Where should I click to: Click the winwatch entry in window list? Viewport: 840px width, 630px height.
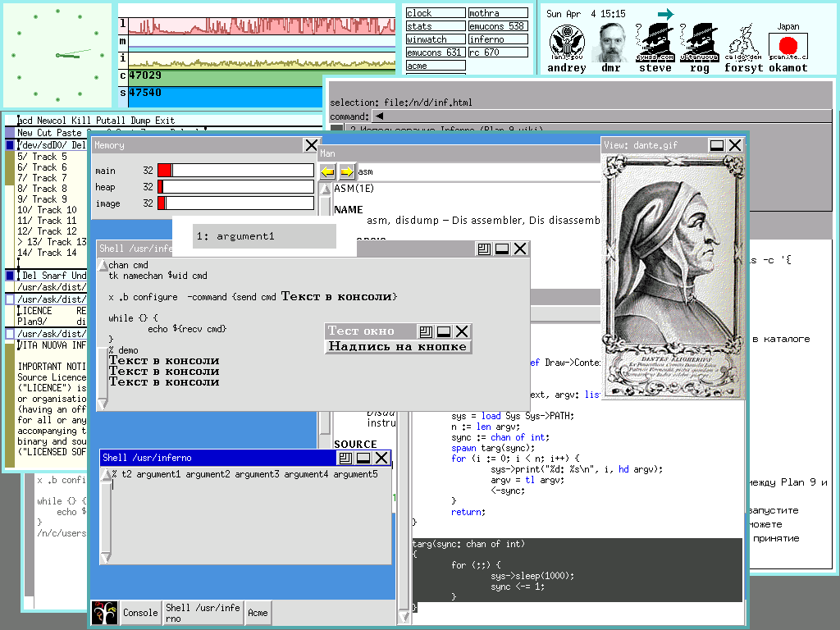[435, 39]
